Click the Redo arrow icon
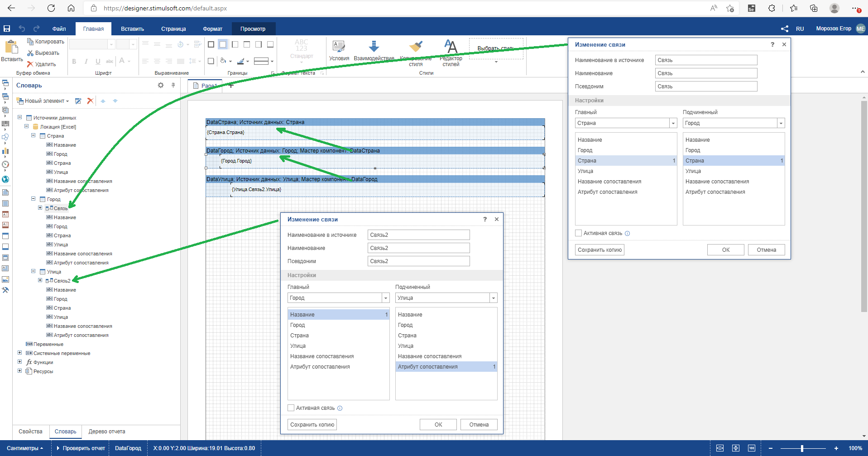The image size is (868, 456). point(37,29)
